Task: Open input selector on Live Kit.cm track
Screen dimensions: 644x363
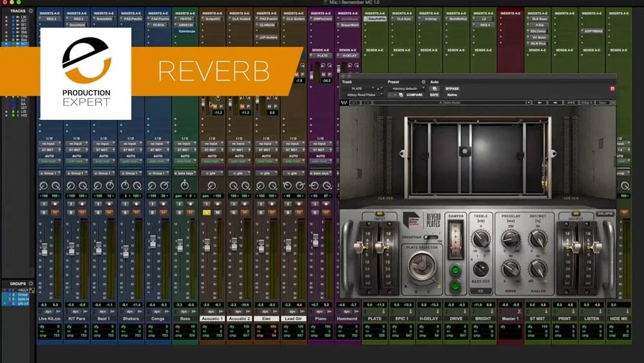Action: tap(50, 144)
